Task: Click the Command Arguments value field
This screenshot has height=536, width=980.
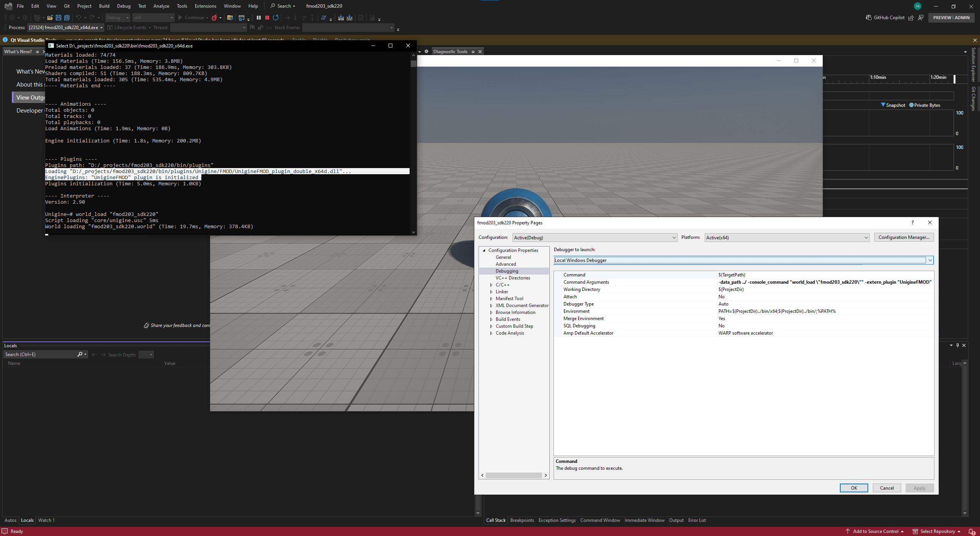Action: coord(825,282)
